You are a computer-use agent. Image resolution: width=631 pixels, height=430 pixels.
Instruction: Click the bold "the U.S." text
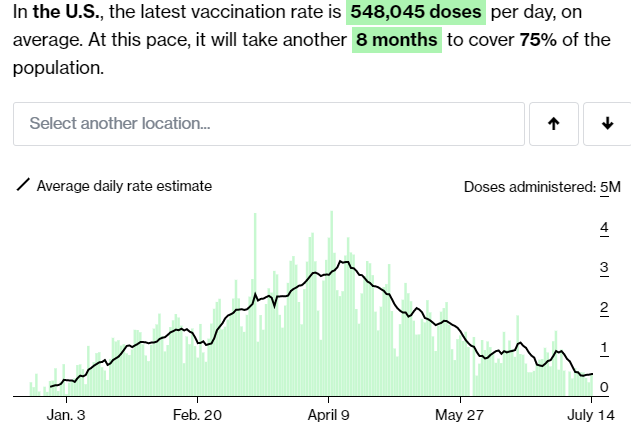coord(68,15)
